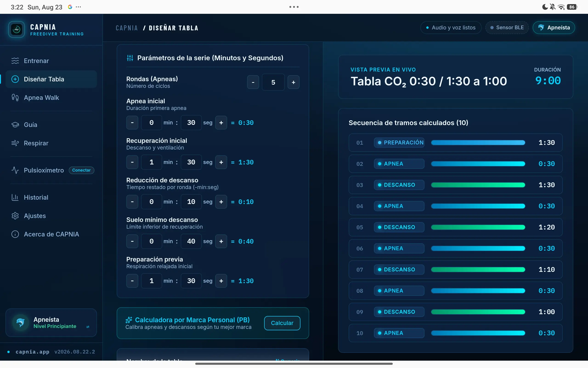Image resolution: width=588 pixels, height=368 pixels.
Task: Click the PREPARACIÓN row 01 progress bar
Action: click(x=478, y=143)
